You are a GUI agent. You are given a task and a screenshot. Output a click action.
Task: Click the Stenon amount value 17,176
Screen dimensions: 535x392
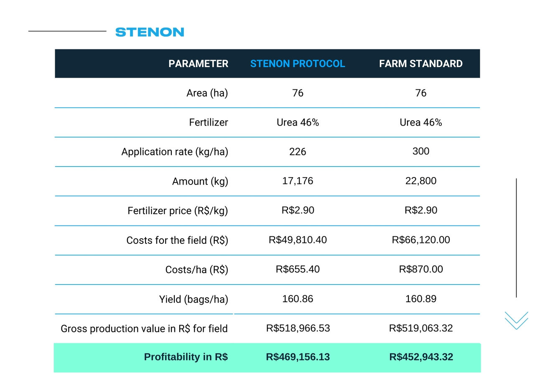coord(298,181)
